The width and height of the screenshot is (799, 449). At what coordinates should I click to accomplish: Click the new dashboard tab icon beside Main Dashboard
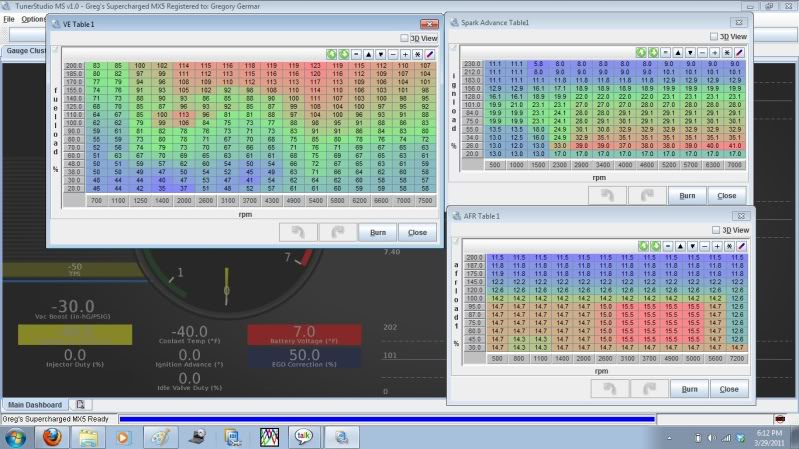pos(80,405)
